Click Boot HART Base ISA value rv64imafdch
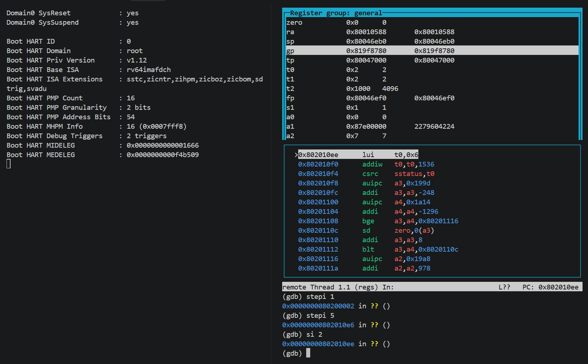Viewport: 588px width, 364px height. point(149,70)
